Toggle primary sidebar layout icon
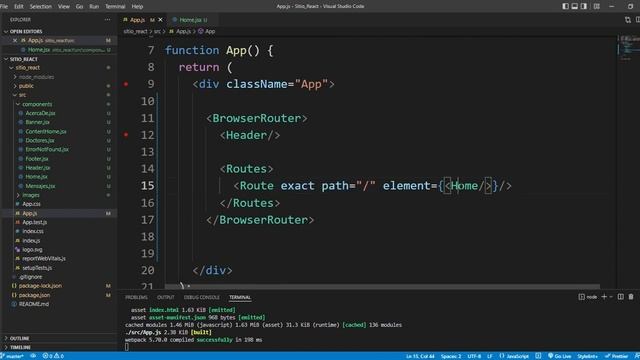The height and width of the screenshot is (360, 640). [x=565, y=6]
